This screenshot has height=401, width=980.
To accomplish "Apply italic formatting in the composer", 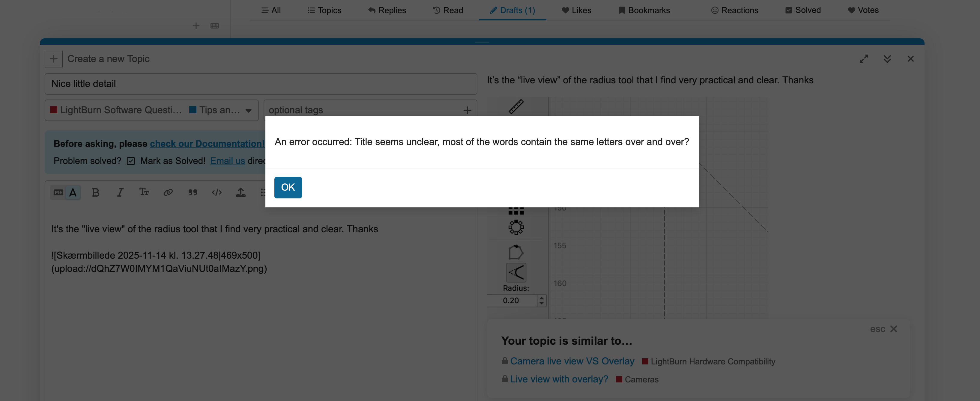I will coord(120,192).
